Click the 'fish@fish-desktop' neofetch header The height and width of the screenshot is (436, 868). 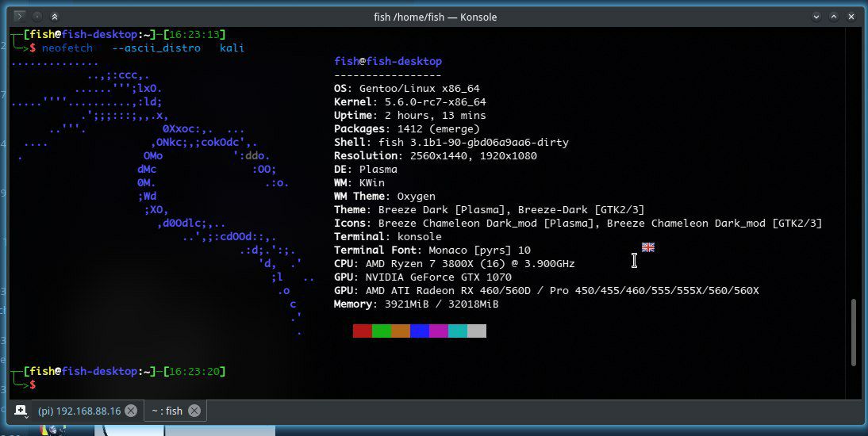[388, 61]
